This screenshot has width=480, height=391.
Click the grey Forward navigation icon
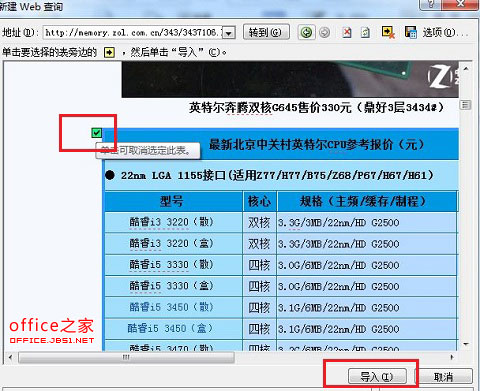(x=324, y=33)
